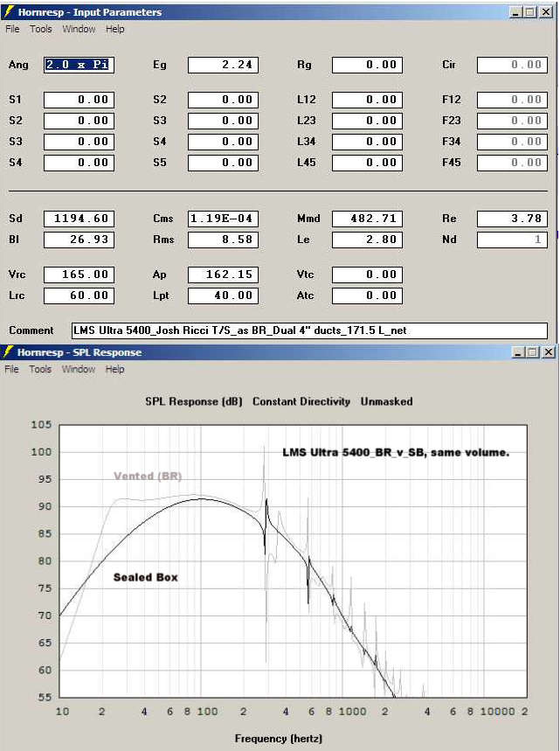The width and height of the screenshot is (560, 751).
Task: Click the Rg input field
Action: pos(367,65)
